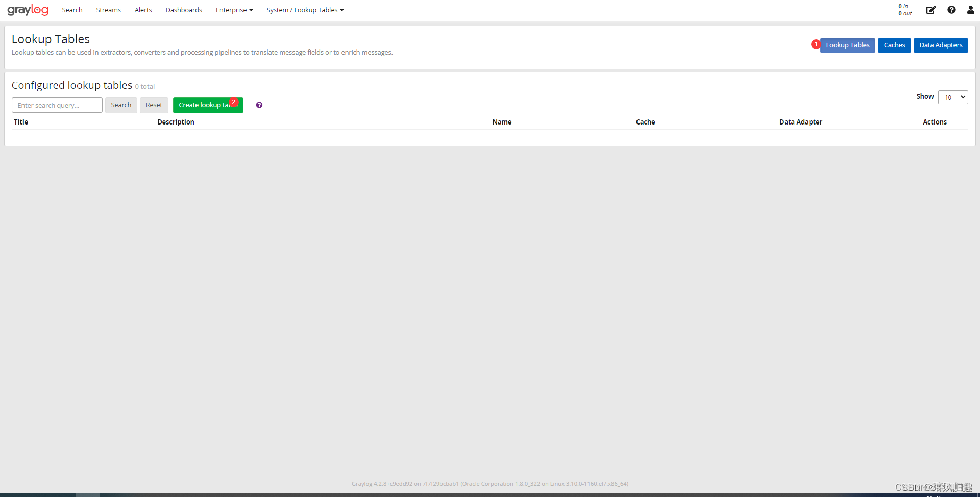
Task: Navigate to the Streams menu item
Action: [x=108, y=10]
